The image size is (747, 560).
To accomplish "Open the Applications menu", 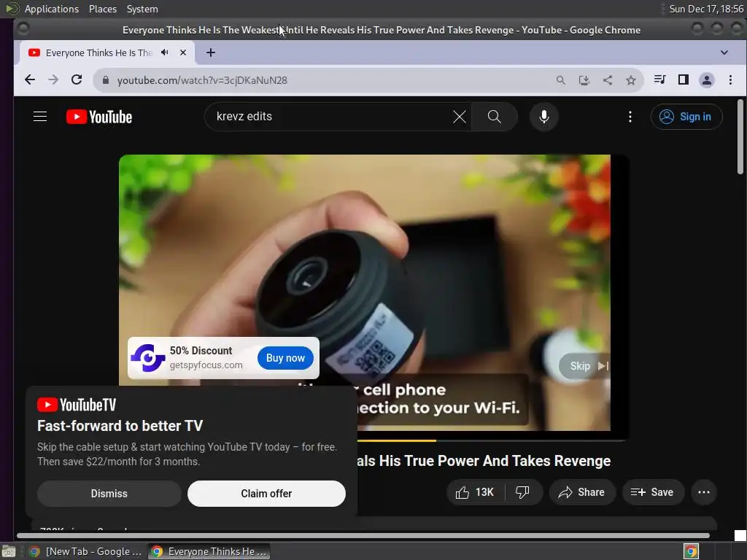I will 52,9.
